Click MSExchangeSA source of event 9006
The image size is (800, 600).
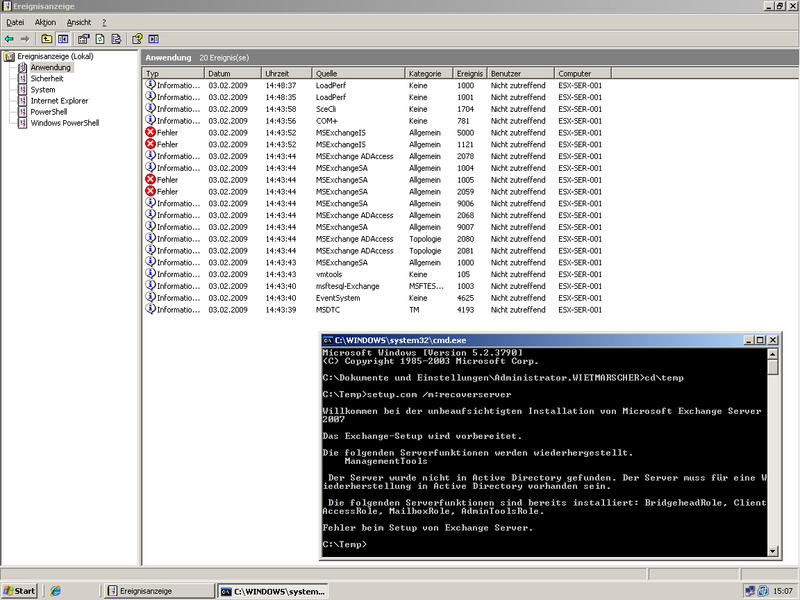click(x=341, y=204)
